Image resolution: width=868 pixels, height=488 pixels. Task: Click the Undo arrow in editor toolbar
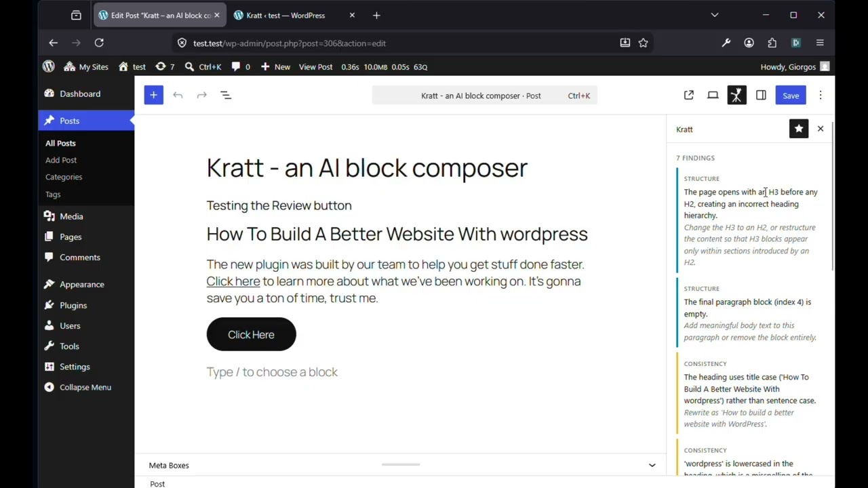click(x=178, y=95)
